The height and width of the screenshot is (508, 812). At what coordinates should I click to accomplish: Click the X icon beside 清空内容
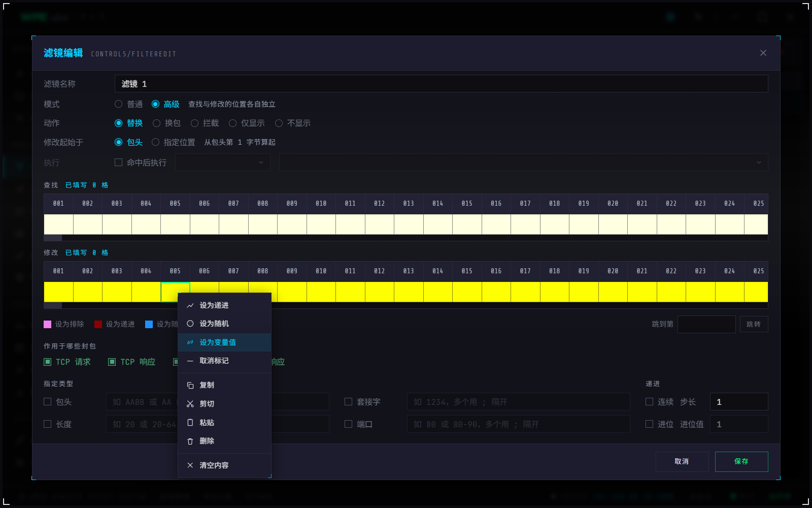(x=190, y=465)
